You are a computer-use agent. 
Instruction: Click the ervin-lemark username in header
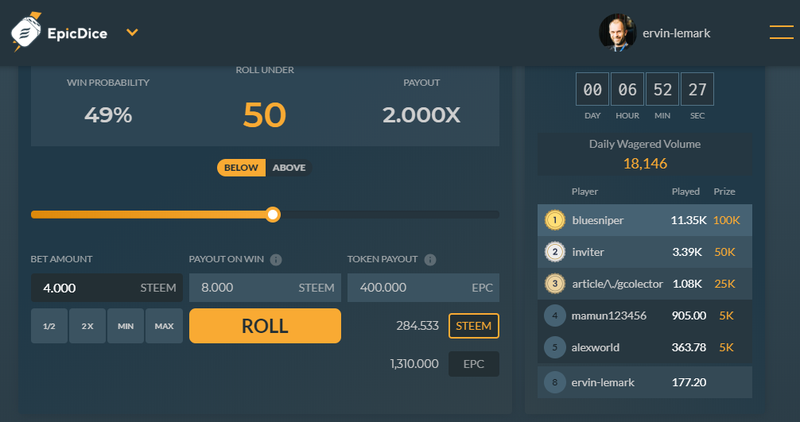[x=676, y=33]
